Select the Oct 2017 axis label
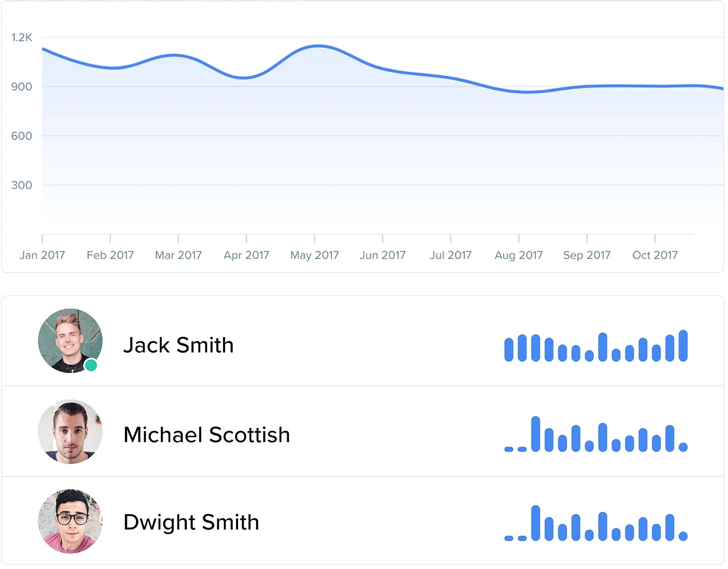 [655, 255]
